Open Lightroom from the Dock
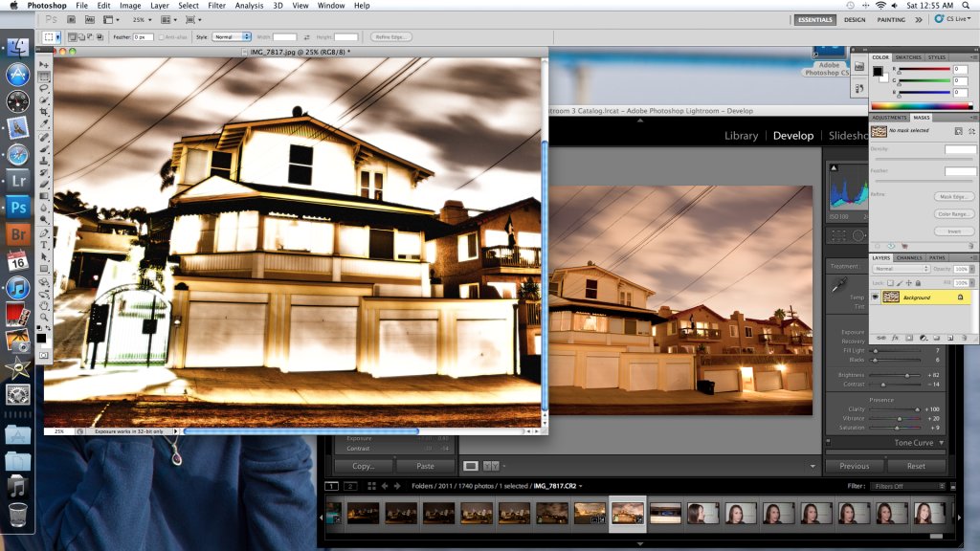This screenshot has width=980, height=551. [18, 181]
